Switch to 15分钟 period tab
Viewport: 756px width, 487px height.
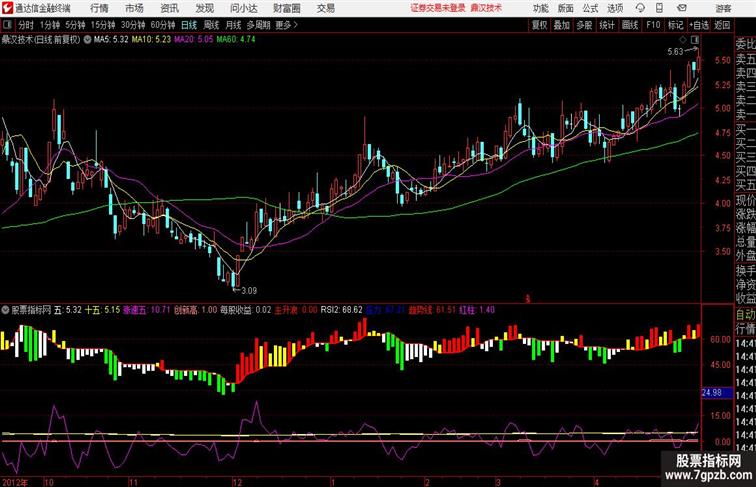pos(103,25)
